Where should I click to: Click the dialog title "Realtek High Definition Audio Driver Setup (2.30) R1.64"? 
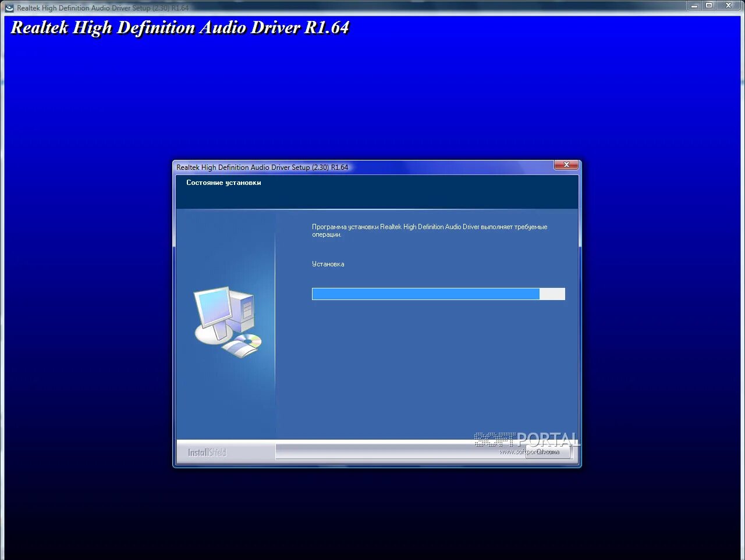click(x=262, y=167)
